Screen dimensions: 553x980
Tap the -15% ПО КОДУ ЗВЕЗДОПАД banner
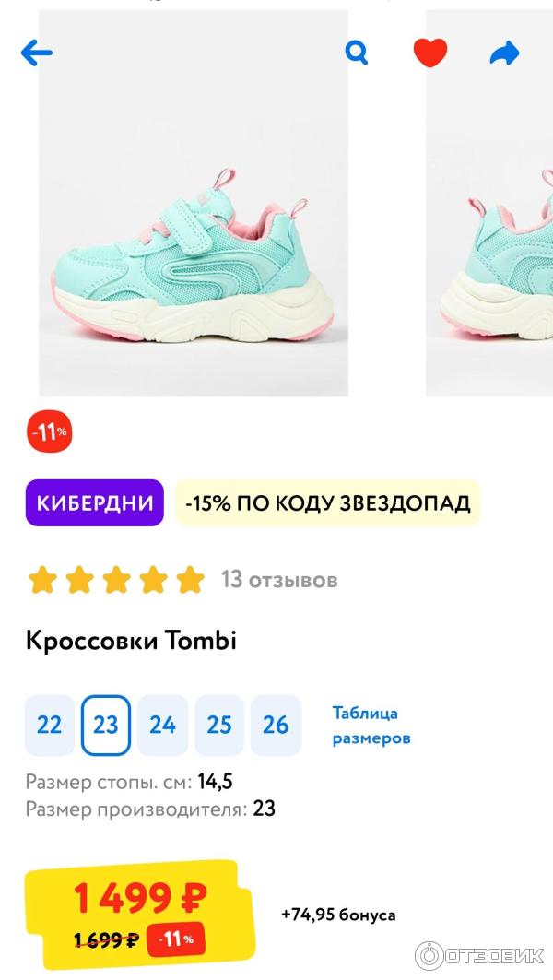click(327, 502)
